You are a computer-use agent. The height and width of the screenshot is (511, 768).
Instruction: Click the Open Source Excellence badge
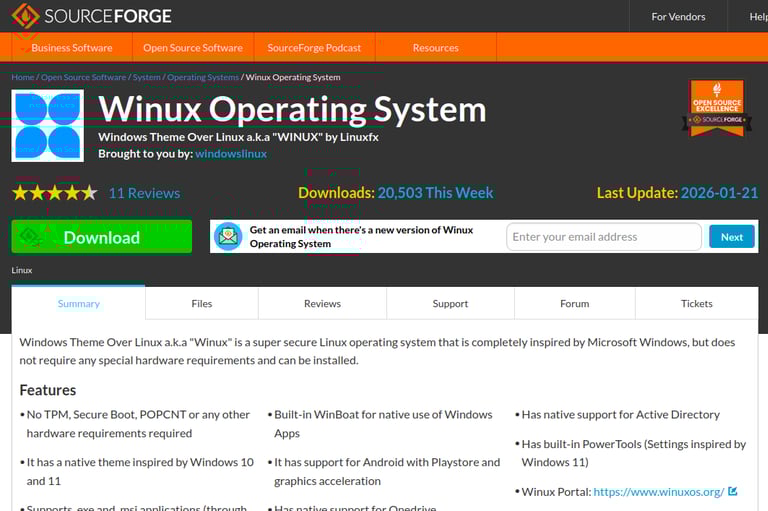tap(717, 108)
